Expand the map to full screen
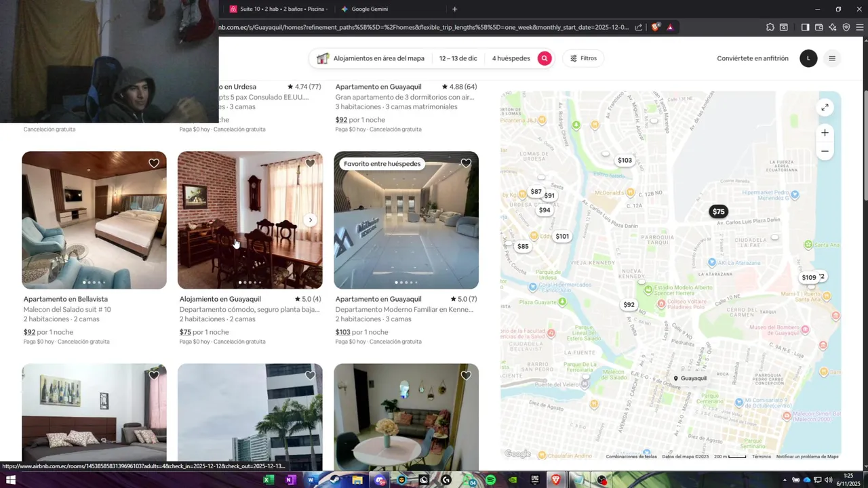This screenshot has height=488, width=868. coord(825,107)
